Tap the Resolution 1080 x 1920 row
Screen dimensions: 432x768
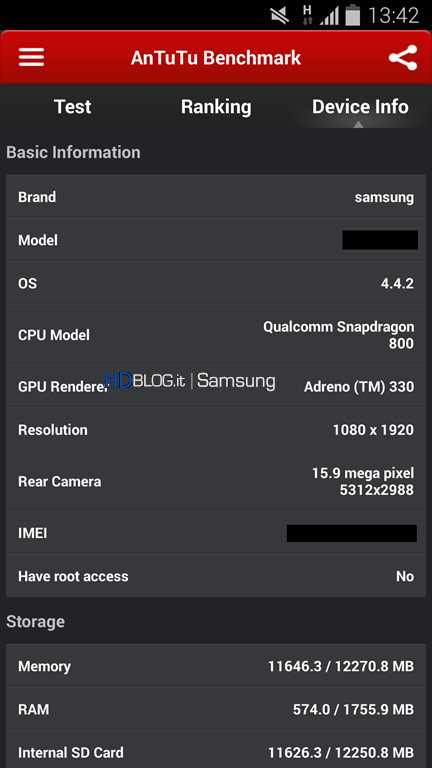(216, 430)
